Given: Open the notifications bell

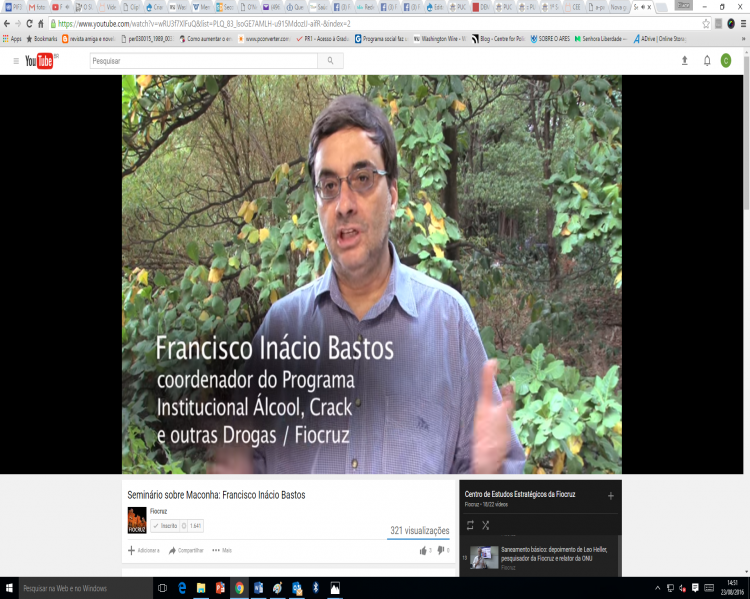Looking at the screenshot, I should tap(707, 61).
